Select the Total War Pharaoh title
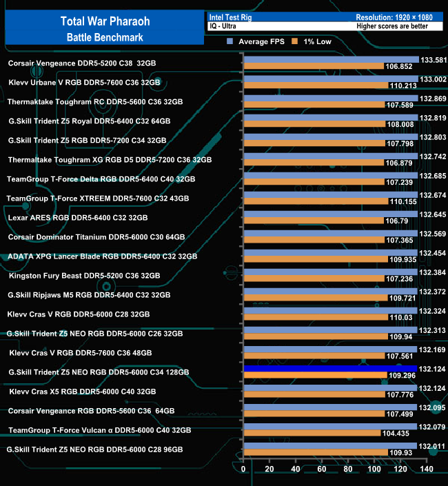The width and height of the screenshot is (448, 486). 105,21
